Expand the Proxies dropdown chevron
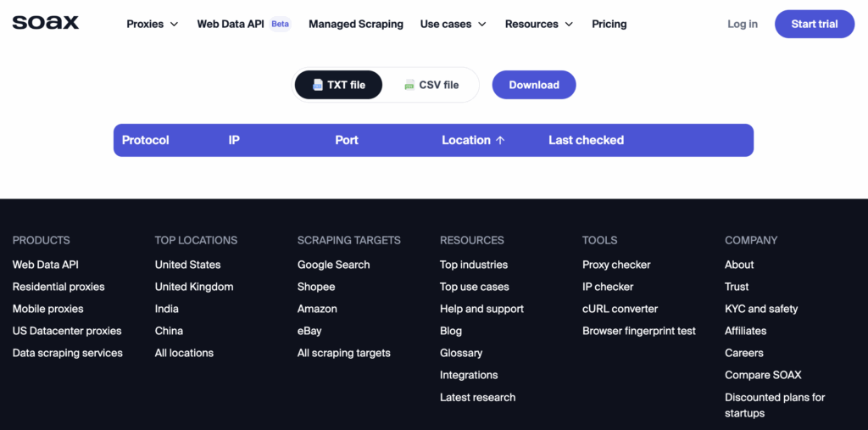Image resolution: width=868 pixels, height=430 pixels. click(175, 25)
